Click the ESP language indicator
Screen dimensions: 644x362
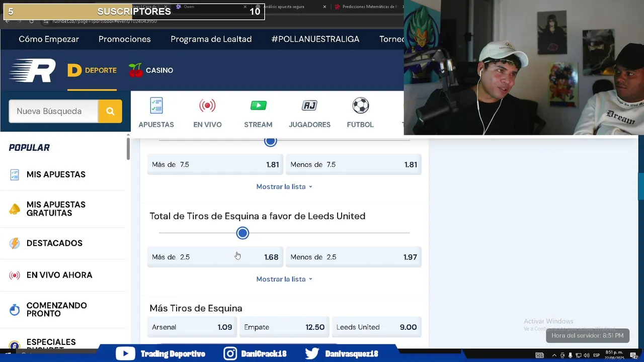point(597,355)
